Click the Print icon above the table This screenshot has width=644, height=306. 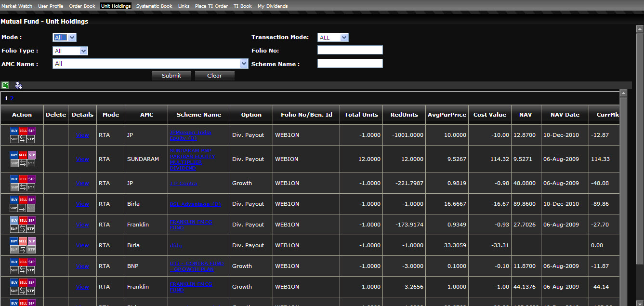(18, 85)
